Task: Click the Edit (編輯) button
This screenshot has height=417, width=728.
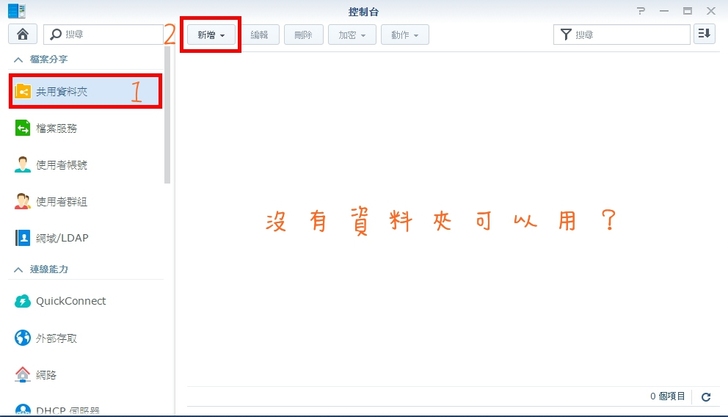Action: click(260, 35)
